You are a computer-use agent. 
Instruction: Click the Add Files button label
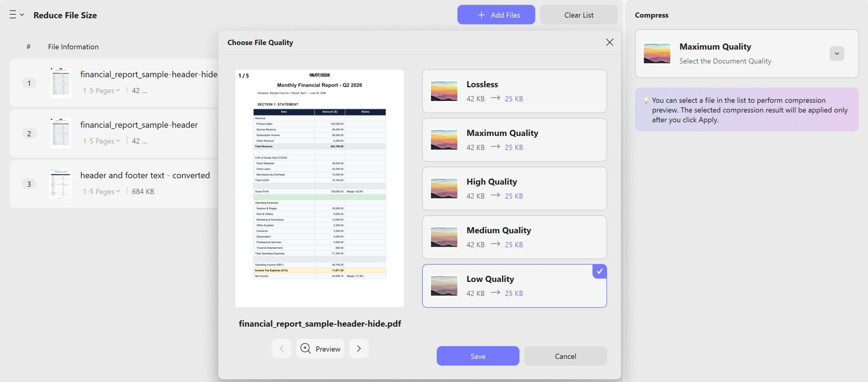pos(505,15)
